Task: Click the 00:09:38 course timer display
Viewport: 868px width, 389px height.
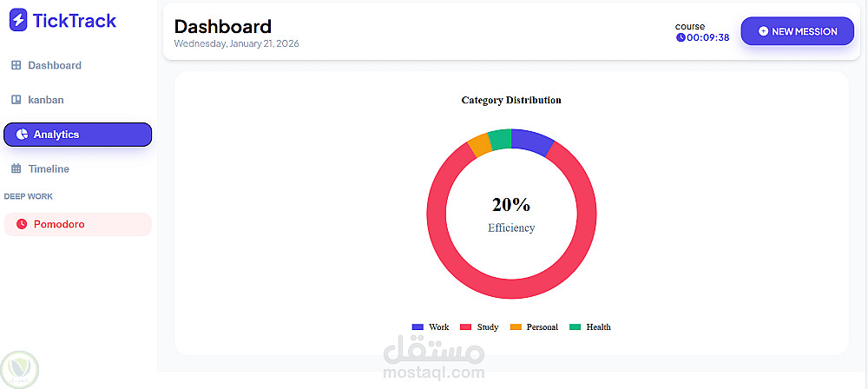Action: 707,37
